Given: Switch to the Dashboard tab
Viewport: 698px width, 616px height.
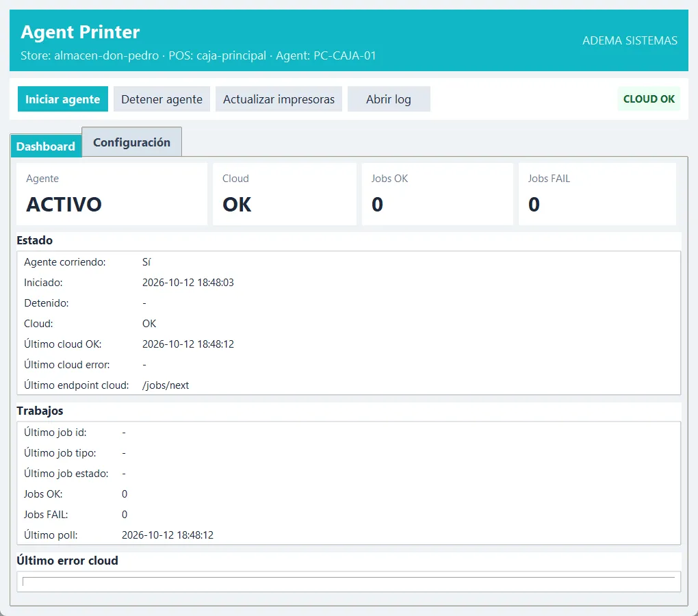Looking at the screenshot, I should tap(46, 146).
